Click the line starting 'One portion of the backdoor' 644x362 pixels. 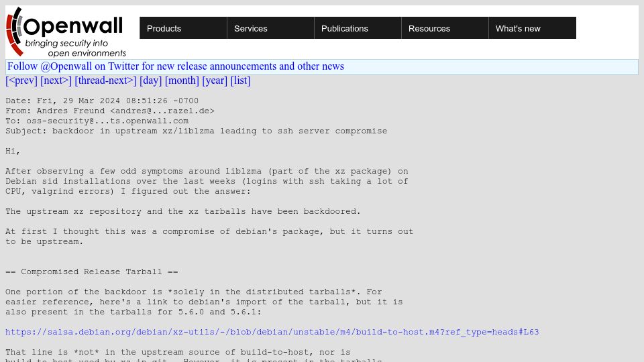point(194,292)
